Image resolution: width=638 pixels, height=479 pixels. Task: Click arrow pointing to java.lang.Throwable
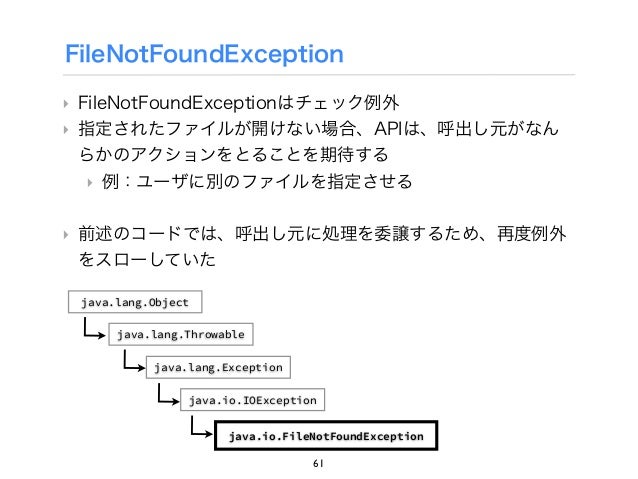point(94,328)
